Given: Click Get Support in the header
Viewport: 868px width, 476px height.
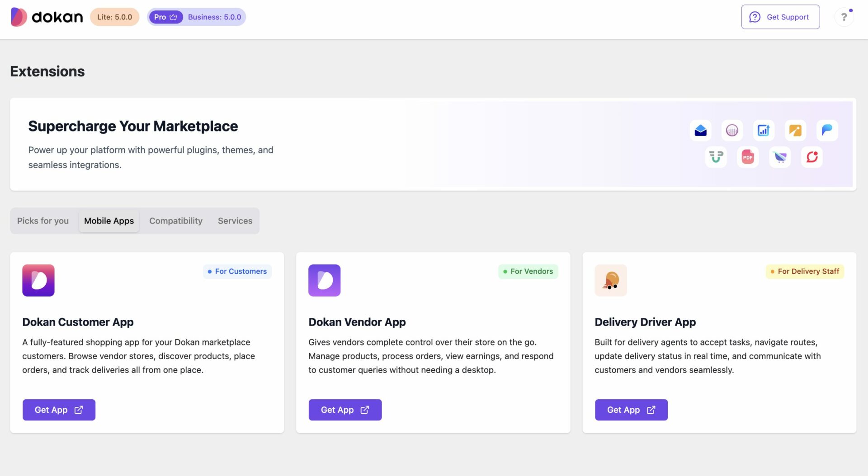Looking at the screenshot, I should click(x=780, y=17).
